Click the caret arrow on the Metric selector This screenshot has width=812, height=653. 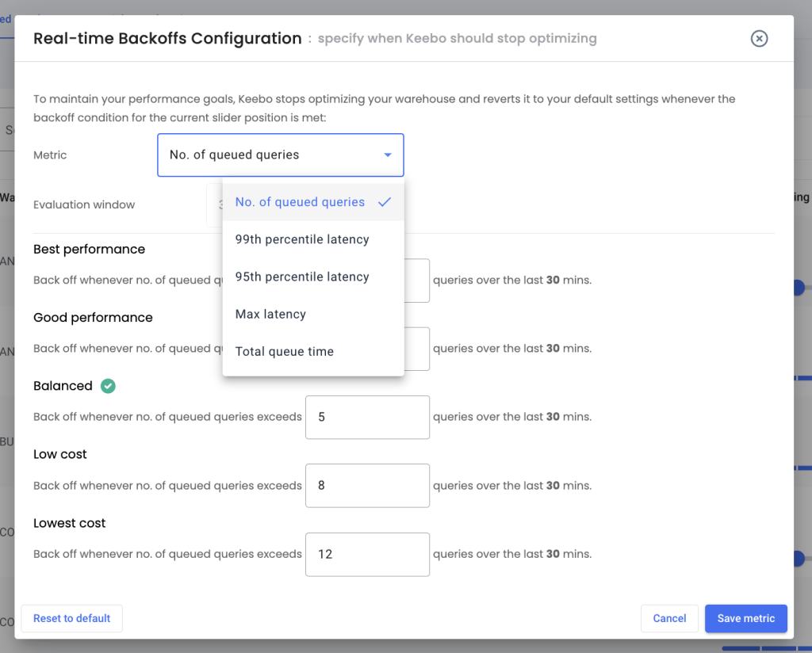coord(388,155)
